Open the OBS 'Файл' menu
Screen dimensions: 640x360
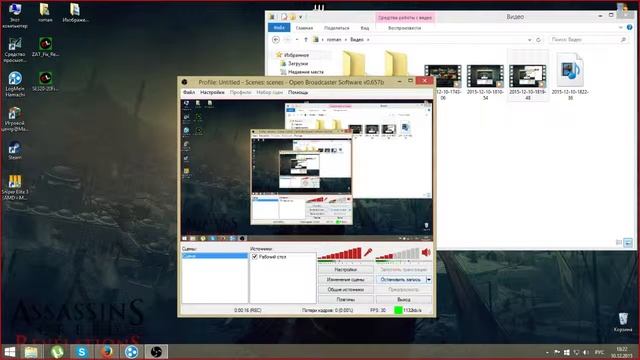[189, 93]
